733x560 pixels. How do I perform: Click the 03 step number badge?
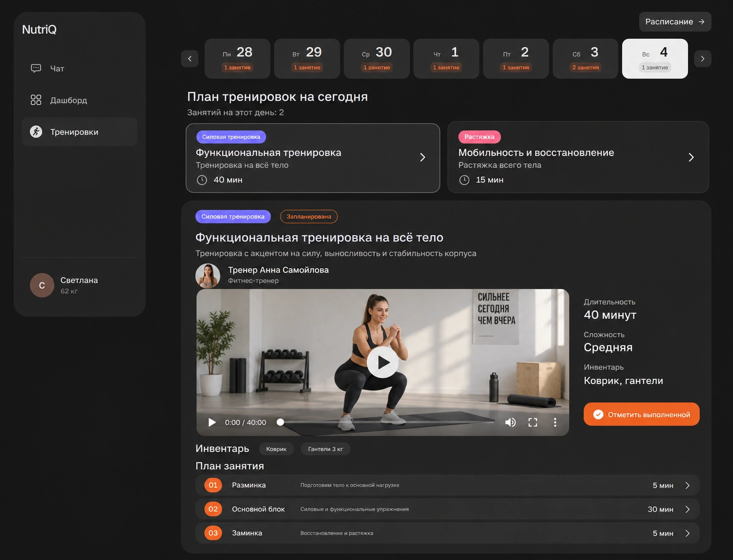[213, 533]
